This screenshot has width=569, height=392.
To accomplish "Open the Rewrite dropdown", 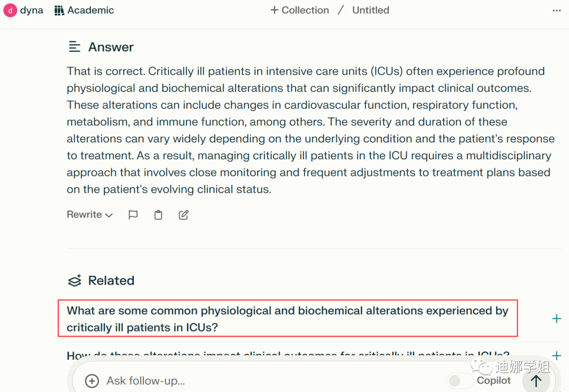I will point(90,215).
